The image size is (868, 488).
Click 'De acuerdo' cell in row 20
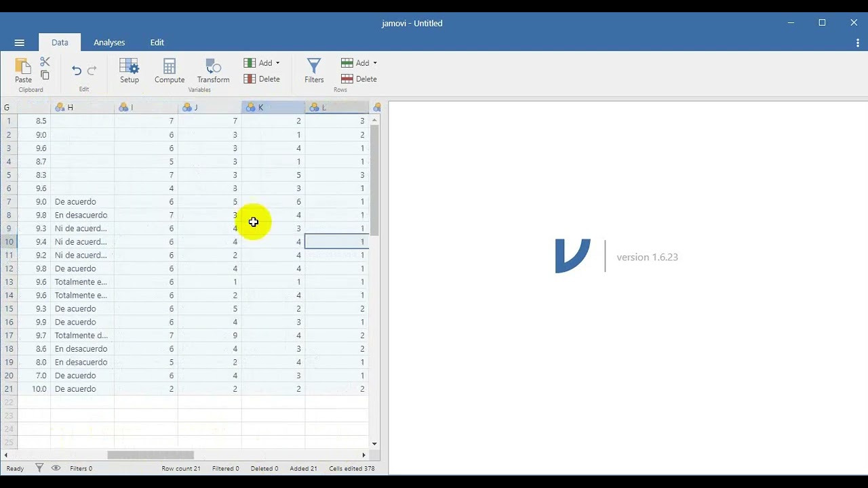82,375
